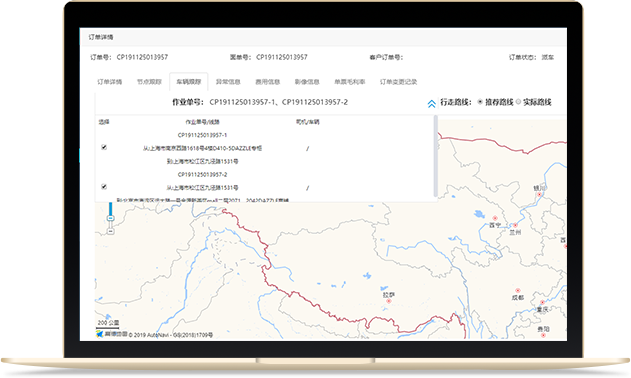631x378 pixels.
Task: Click the 作业单号/线路 column header
Action: tap(202, 122)
